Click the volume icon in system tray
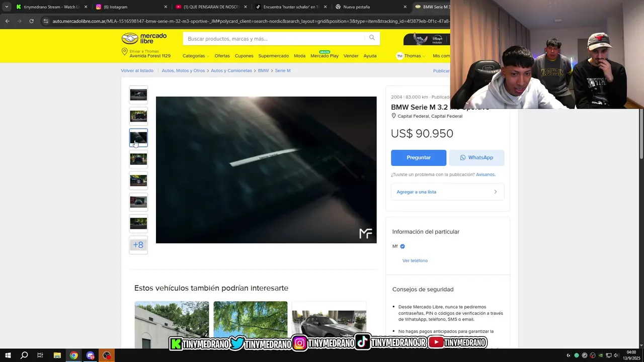 616,355
